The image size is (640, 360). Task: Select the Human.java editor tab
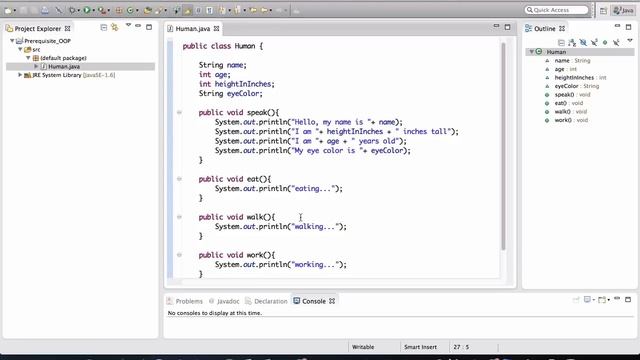(x=193, y=29)
